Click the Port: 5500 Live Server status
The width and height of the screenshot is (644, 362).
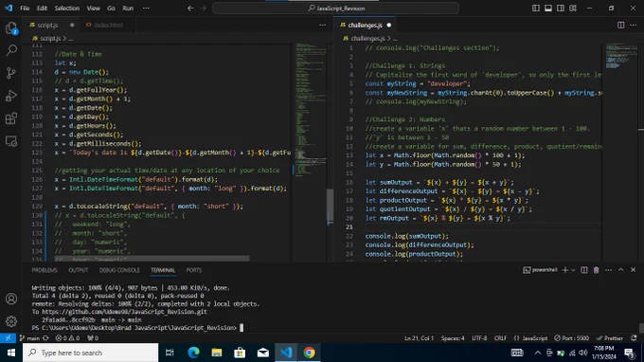click(x=571, y=338)
